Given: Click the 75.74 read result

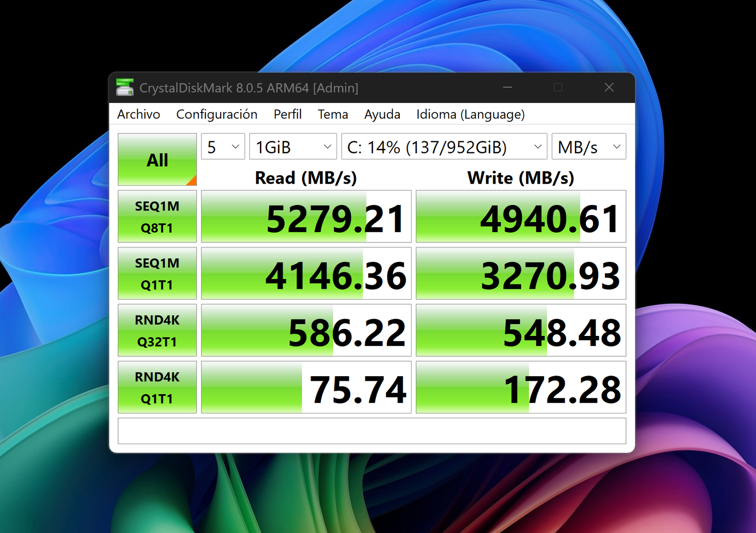Looking at the screenshot, I should coord(306,387).
